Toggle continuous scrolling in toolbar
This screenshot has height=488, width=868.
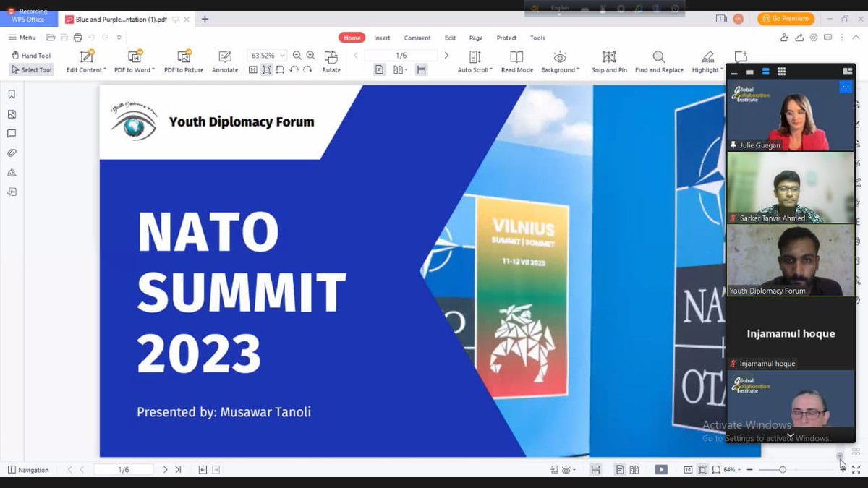click(x=421, y=69)
